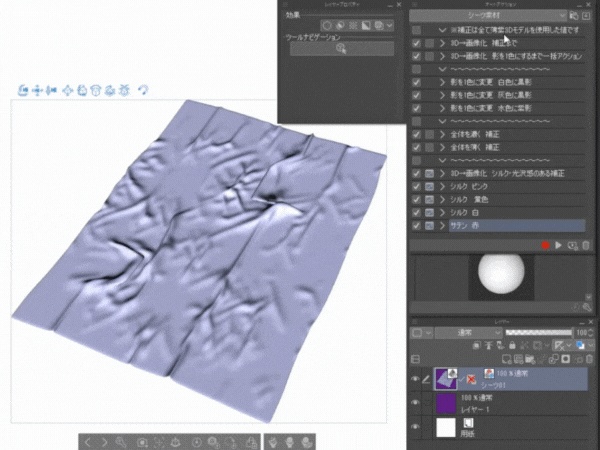Open the layer effects dropdown arrow
600x450 pixels.
coord(389,26)
